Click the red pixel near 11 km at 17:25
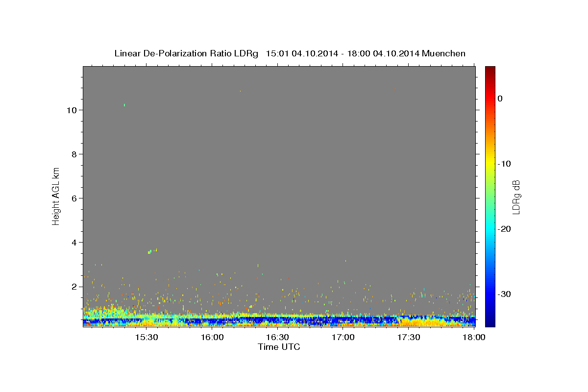 (x=395, y=89)
